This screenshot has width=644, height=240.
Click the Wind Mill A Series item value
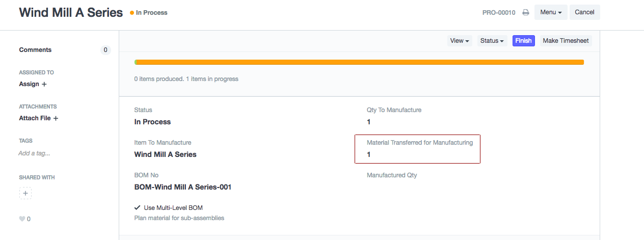(x=165, y=154)
